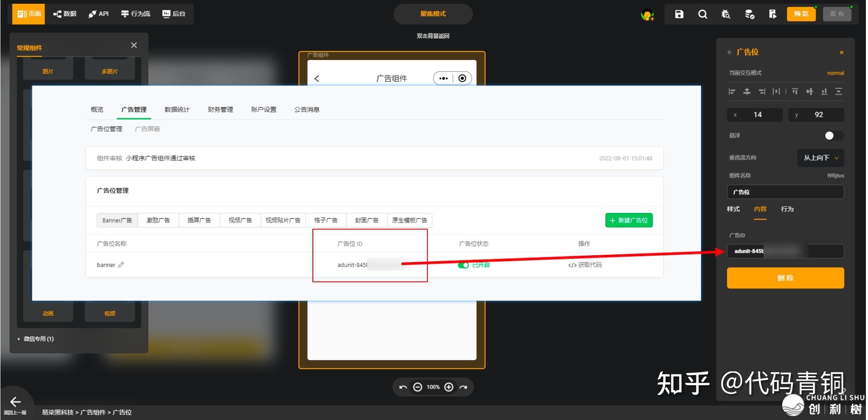Select the 格子广告 ad type tab
This screenshot has height=420, width=868.
(326, 220)
